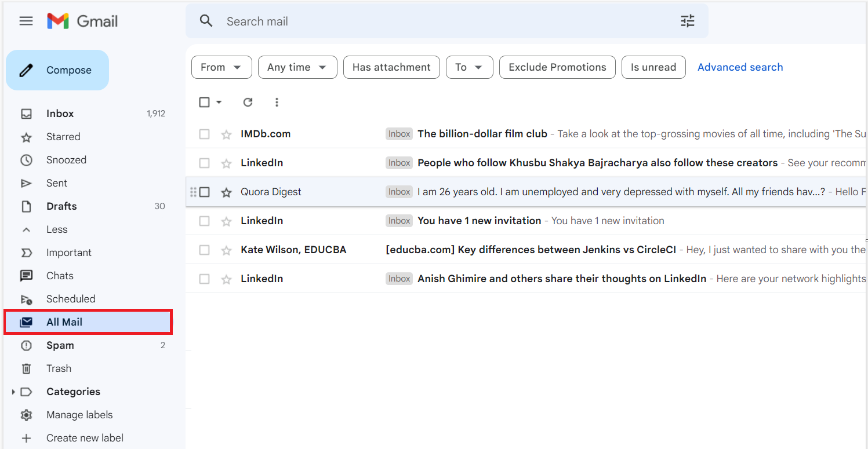Star the IMDb.com email
The width and height of the screenshot is (868, 449).
click(x=226, y=134)
